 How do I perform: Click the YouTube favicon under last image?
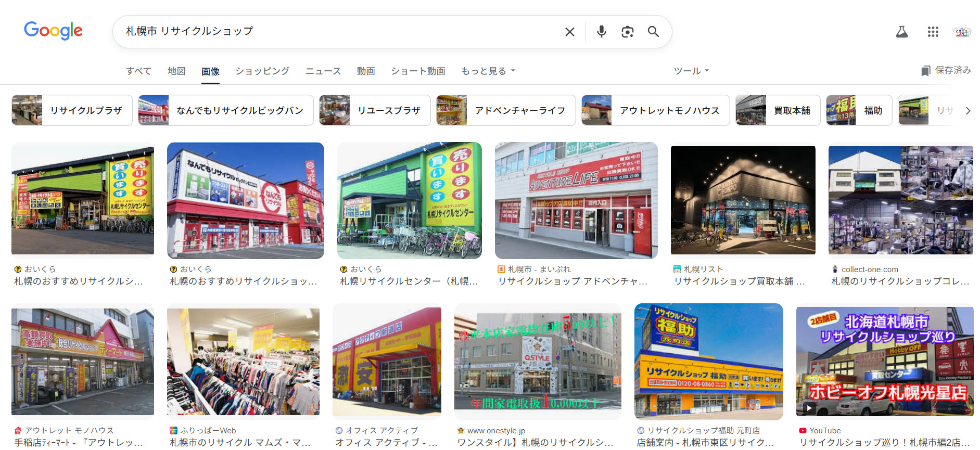pos(803,430)
